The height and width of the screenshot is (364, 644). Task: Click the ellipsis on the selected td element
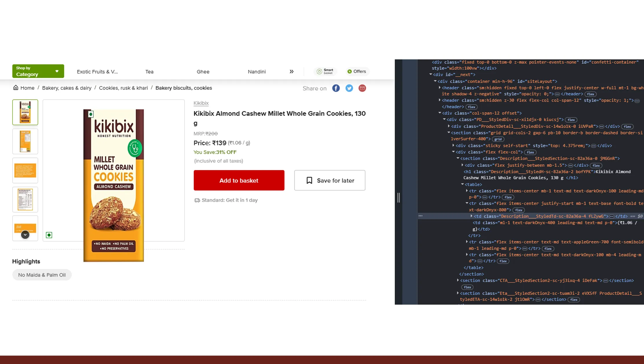611,216
